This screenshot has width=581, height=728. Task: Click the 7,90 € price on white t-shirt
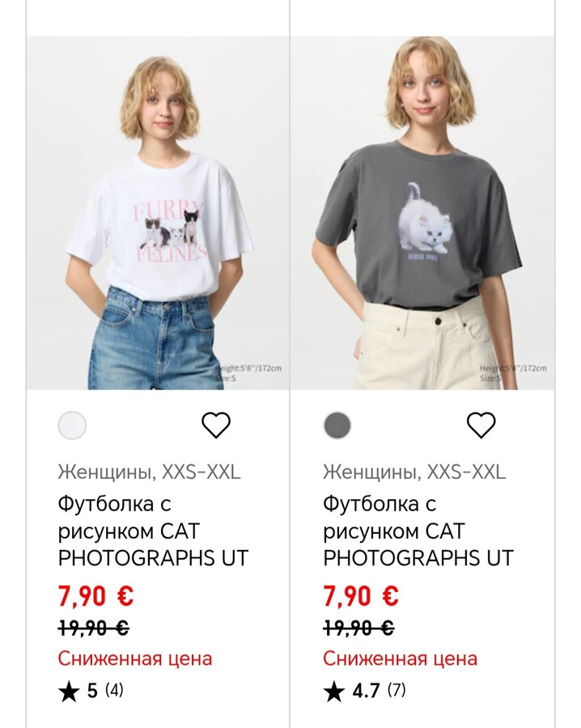tap(95, 597)
